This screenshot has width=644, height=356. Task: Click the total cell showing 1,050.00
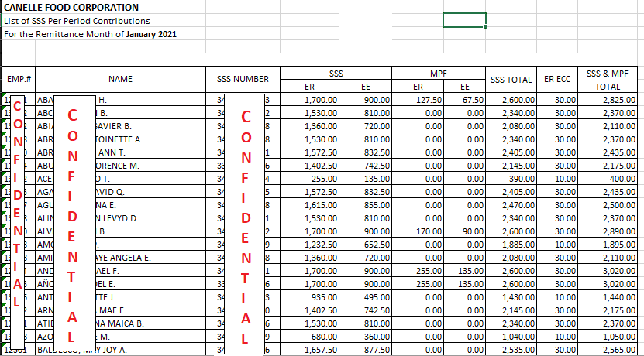pyautogui.click(x=608, y=337)
